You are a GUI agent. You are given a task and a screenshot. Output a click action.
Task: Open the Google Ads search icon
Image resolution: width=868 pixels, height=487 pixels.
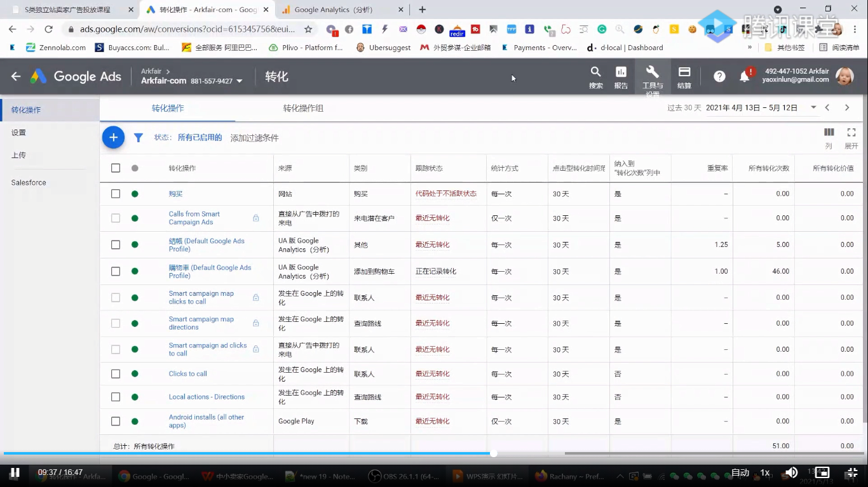pyautogui.click(x=595, y=73)
